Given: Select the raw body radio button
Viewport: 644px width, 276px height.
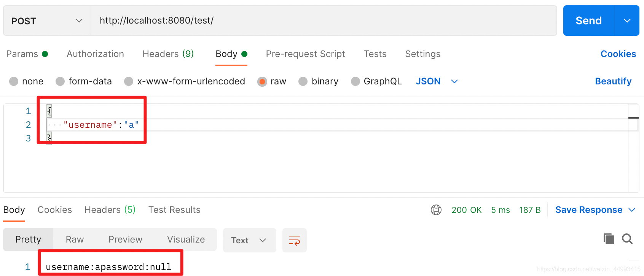Looking at the screenshot, I should click(262, 81).
